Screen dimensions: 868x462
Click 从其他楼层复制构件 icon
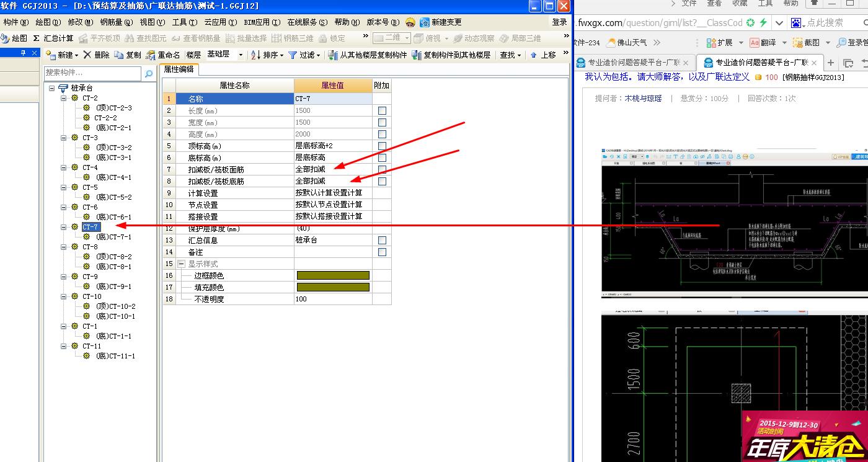(333, 55)
